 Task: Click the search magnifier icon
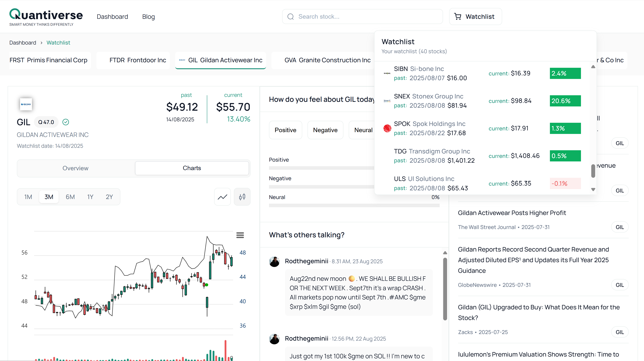pos(290,17)
